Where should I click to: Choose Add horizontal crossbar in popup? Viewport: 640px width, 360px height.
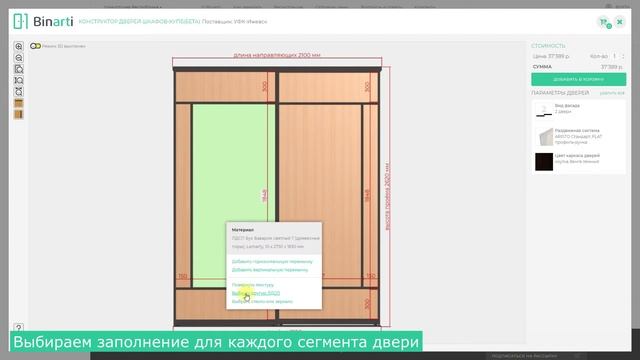tap(272, 261)
